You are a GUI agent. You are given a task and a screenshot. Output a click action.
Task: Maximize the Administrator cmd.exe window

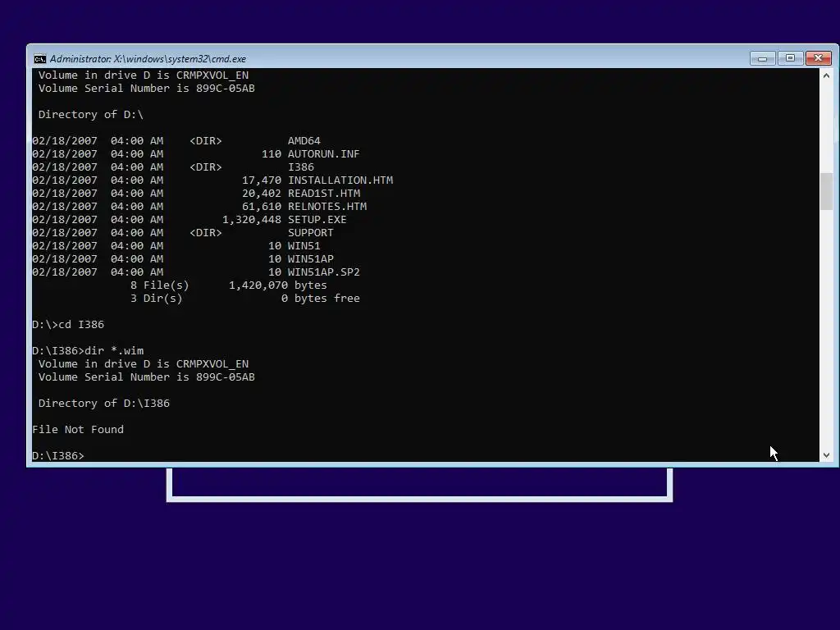pyautogui.click(x=790, y=58)
